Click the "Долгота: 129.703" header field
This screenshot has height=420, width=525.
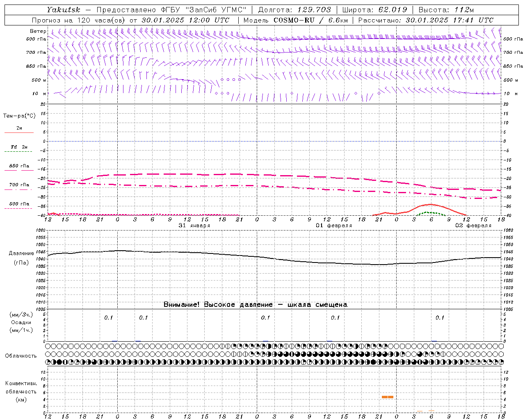294,9
